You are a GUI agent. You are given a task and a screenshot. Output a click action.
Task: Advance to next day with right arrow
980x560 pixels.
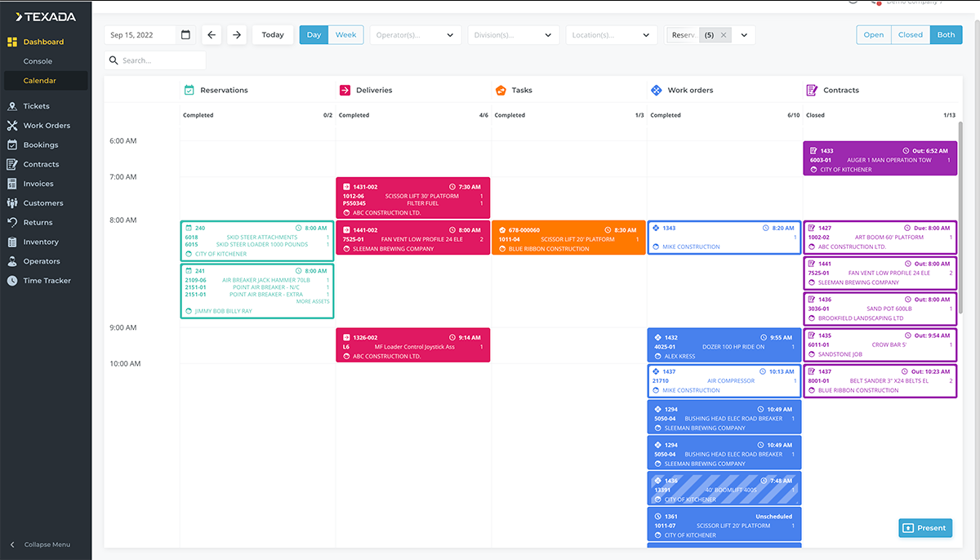tap(237, 35)
